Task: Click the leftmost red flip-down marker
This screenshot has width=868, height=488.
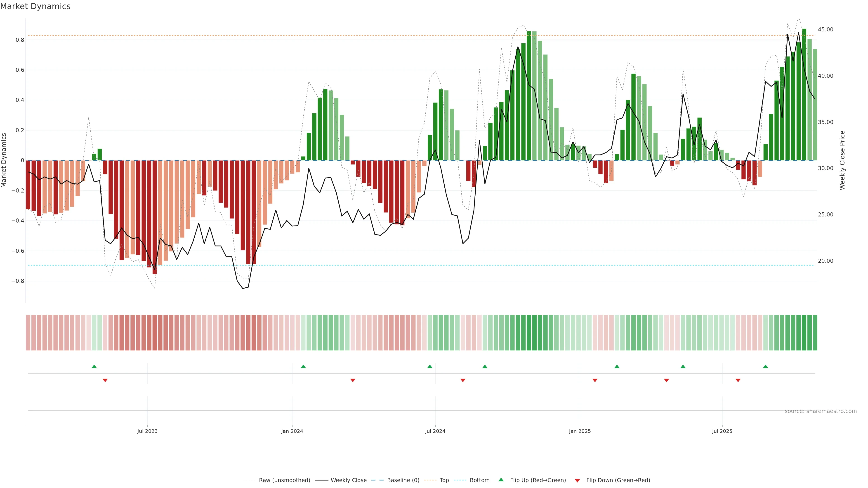Action: pyautogui.click(x=105, y=380)
